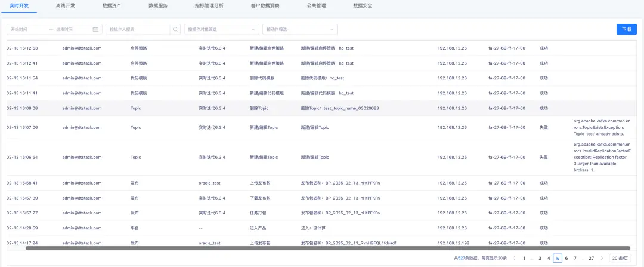Jump to last page 27
The height and width of the screenshot is (267, 644).
pos(592,259)
